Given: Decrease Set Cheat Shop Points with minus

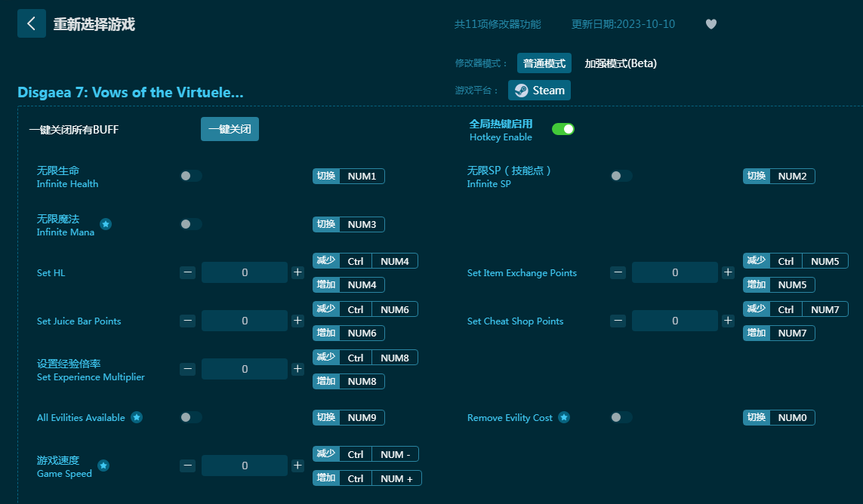Looking at the screenshot, I should tap(618, 321).
